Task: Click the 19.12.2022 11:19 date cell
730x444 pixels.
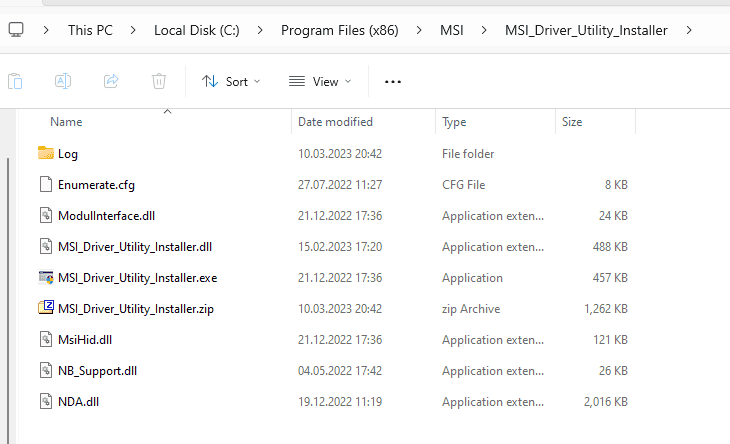Action: (x=340, y=402)
